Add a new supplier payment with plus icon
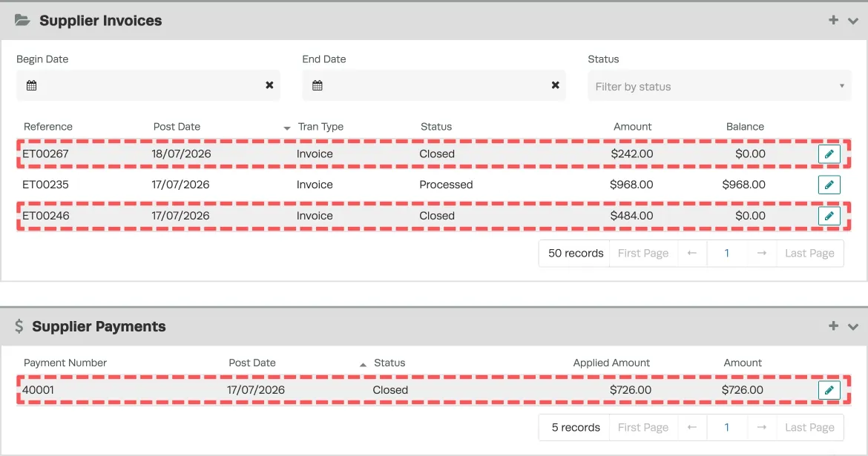Screen dimensions: 868x456 (833, 326)
